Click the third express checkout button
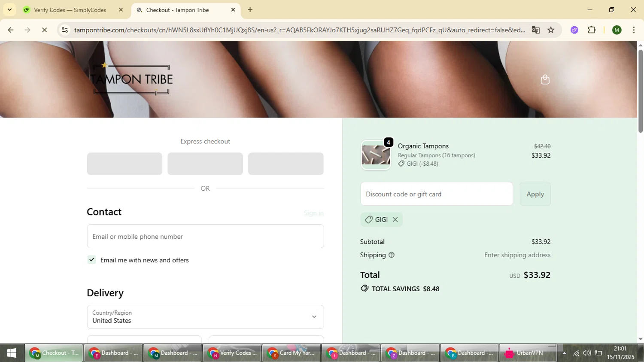The height and width of the screenshot is (362, 644). (x=286, y=164)
